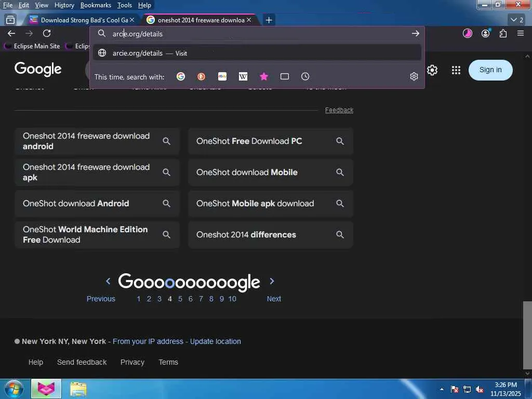Search OneShot Mobile apk download
532x399 pixels.
click(270, 204)
